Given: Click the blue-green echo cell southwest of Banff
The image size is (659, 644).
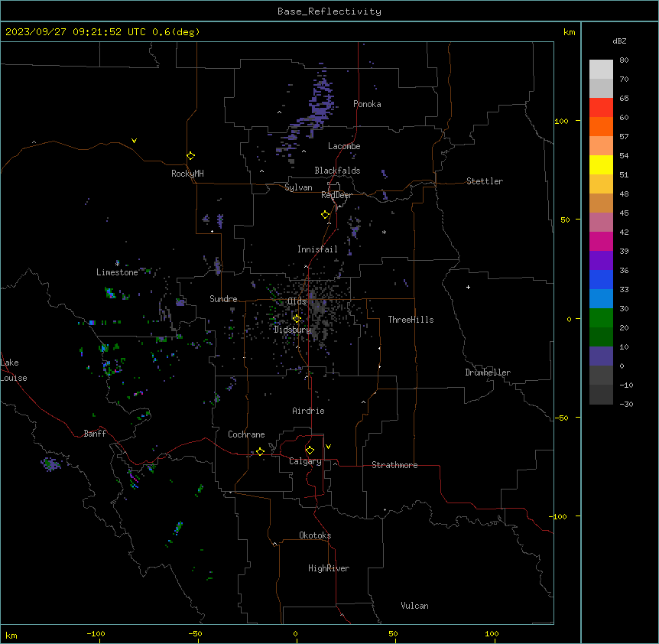Looking at the screenshot, I should click(x=50, y=464).
